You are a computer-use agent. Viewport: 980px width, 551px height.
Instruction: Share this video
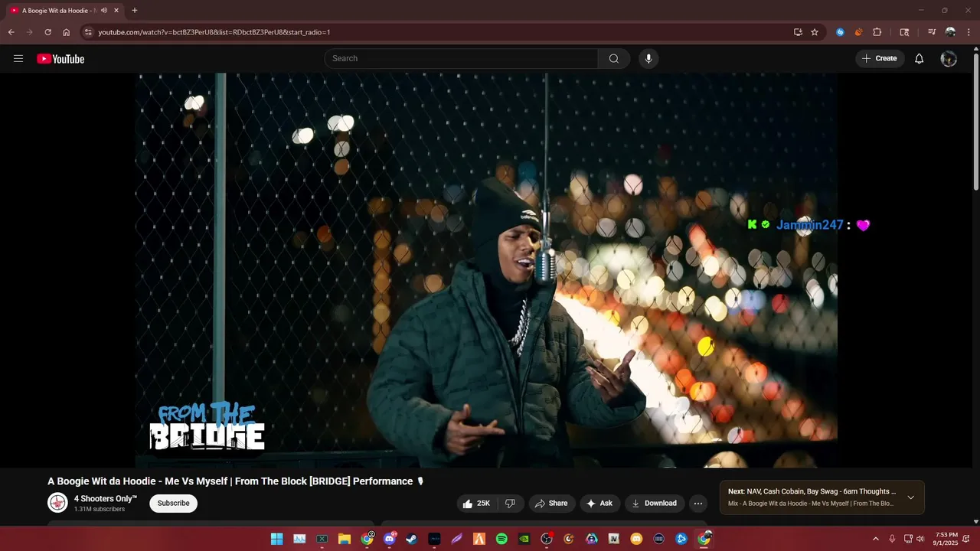(551, 504)
